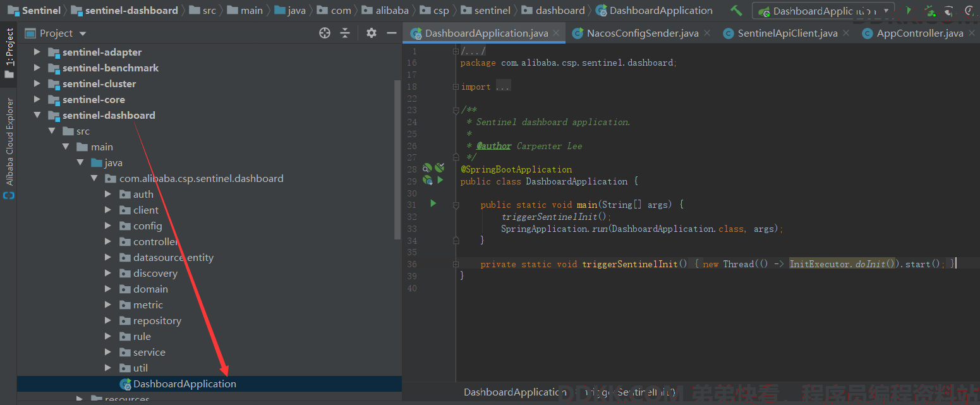Close the DashboardApplication.java tab
Screen dimensions: 980x405
[556, 33]
